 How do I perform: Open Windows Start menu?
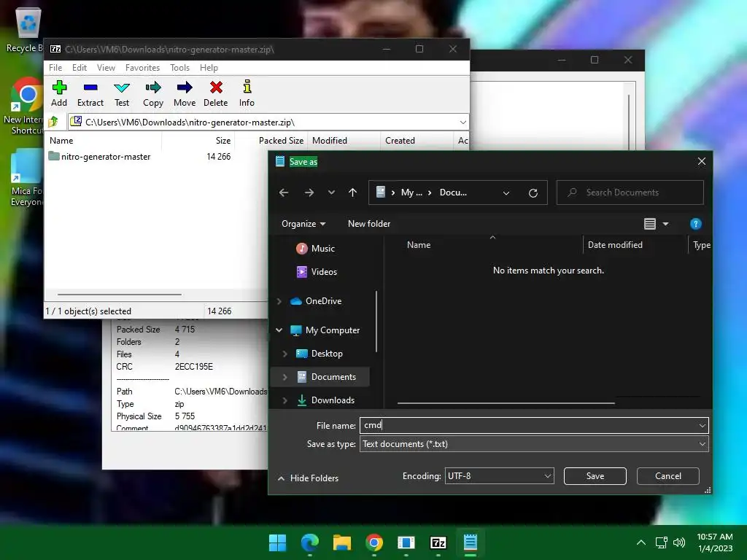tap(277, 542)
